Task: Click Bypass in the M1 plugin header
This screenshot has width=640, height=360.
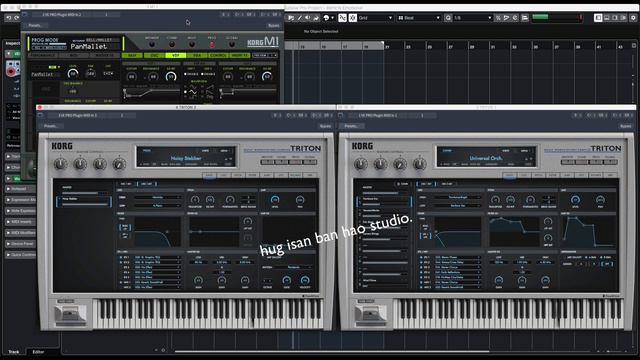Action: [273, 25]
